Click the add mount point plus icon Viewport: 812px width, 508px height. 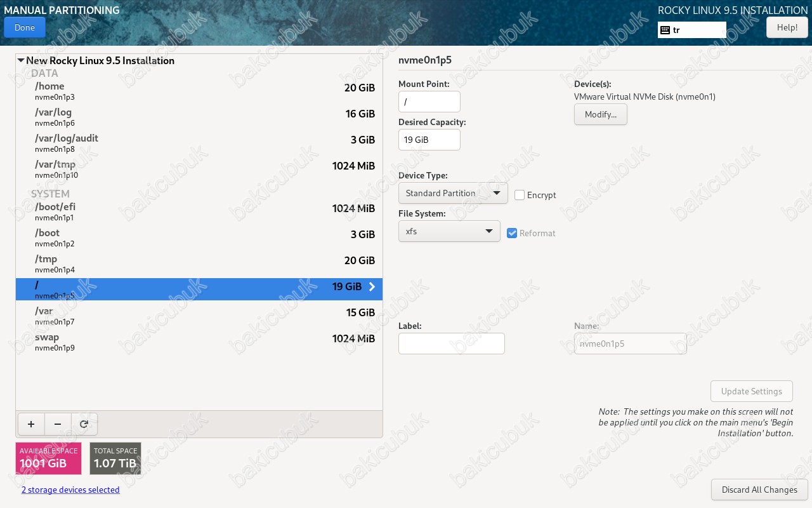pyautogui.click(x=31, y=424)
